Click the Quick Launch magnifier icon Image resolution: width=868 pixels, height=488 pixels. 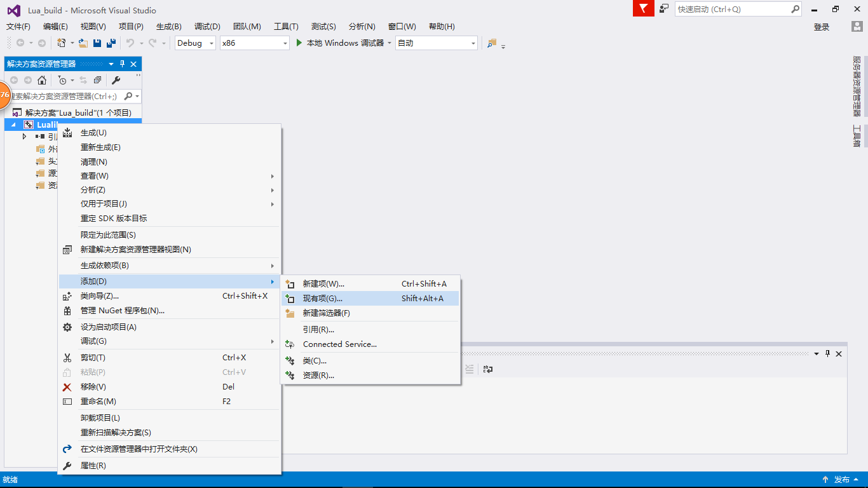[x=796, y=9]
